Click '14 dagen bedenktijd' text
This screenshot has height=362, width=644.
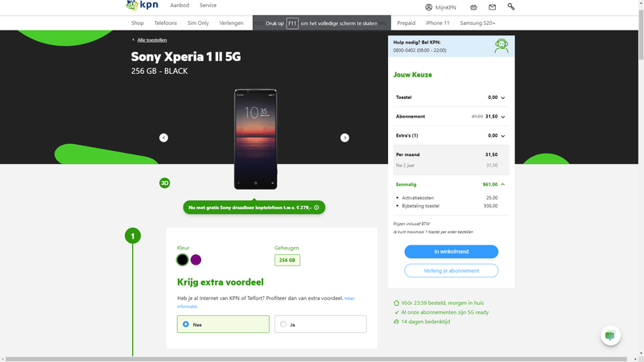[426, 322]
